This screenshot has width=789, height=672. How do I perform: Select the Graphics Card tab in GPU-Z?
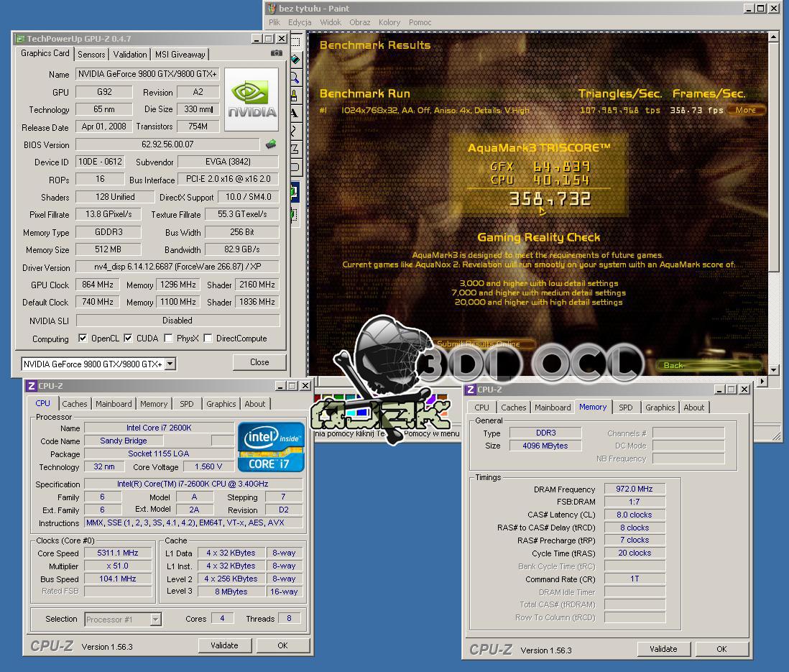(45, 53)
